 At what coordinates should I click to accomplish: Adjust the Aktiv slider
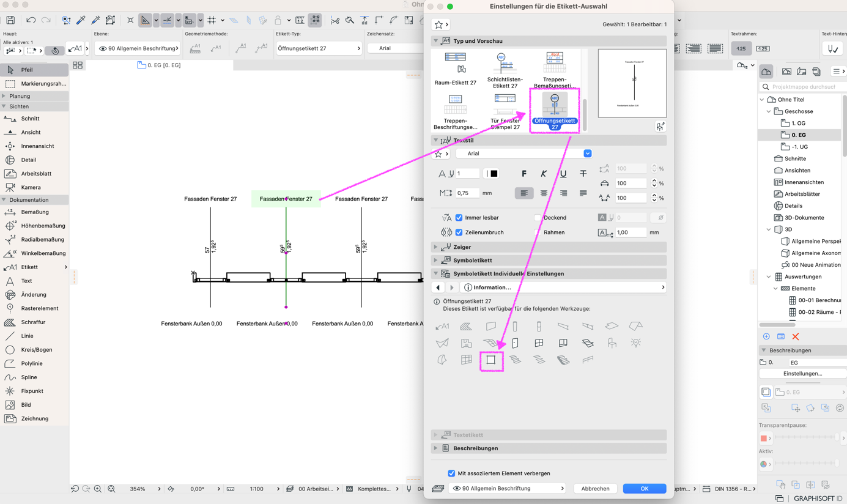806,464
